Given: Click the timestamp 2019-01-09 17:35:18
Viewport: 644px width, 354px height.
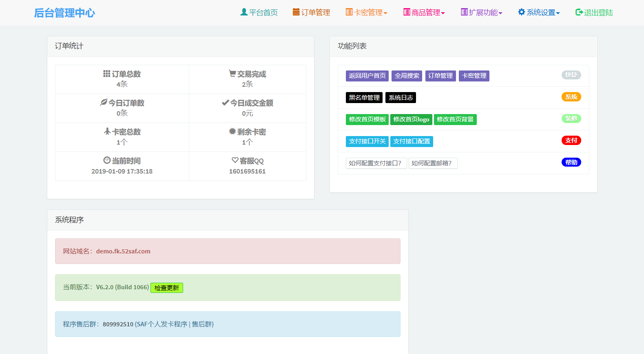Looking at the screenshot, I should click(x=122, y=172).
